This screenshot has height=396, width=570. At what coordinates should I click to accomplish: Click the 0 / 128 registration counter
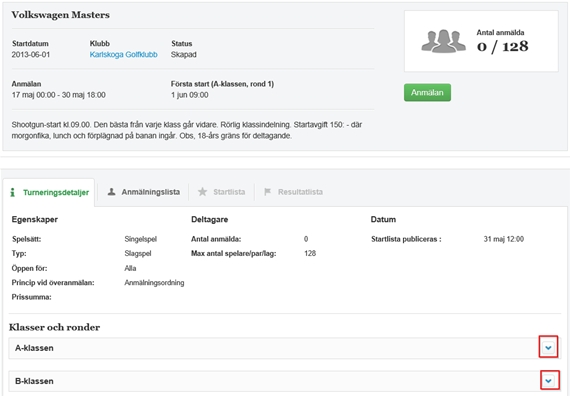(x=502, y=47)
